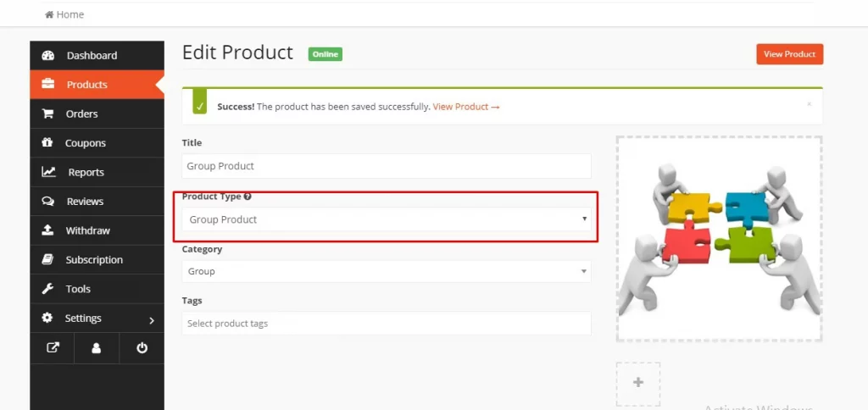
Task: Open the Tools menu label
Action: tap(78, 289)
